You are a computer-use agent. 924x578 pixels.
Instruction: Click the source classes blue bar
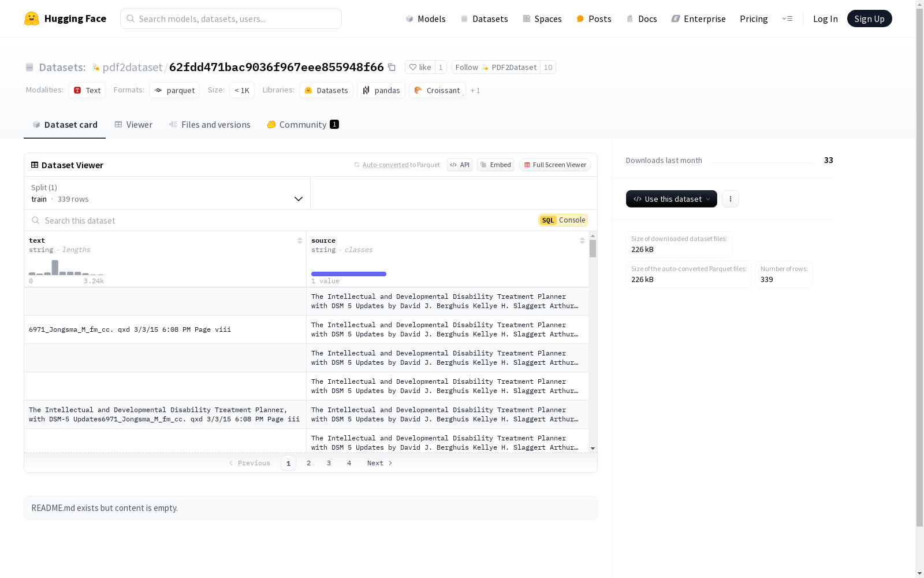pos(349,274)
